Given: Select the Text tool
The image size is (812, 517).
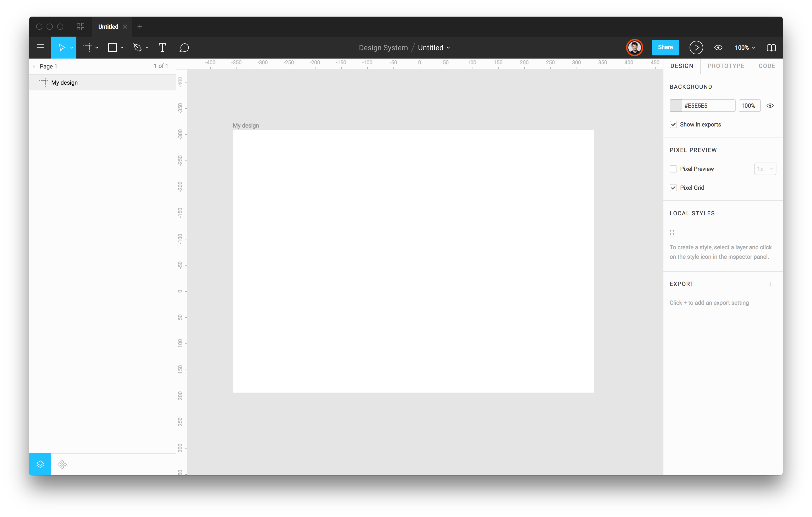Looking at the screenshot, I should coord(162,47).
